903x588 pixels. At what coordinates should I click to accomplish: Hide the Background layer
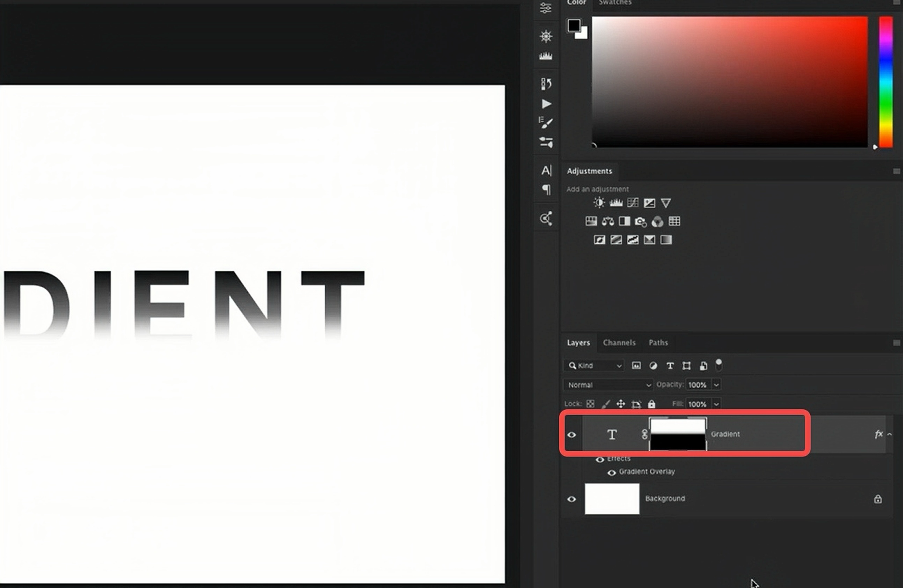click(572, 499)
